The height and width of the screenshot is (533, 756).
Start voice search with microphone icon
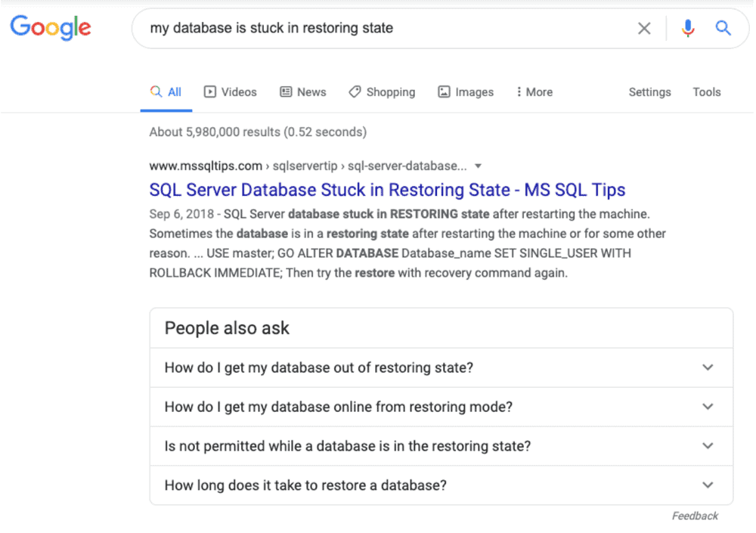point(688,29)
